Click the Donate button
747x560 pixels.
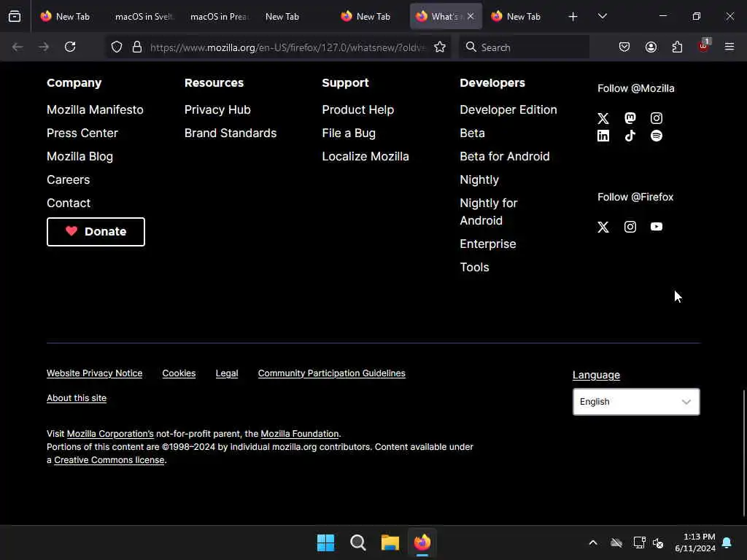pyautogui.click(x=96, y=232)
